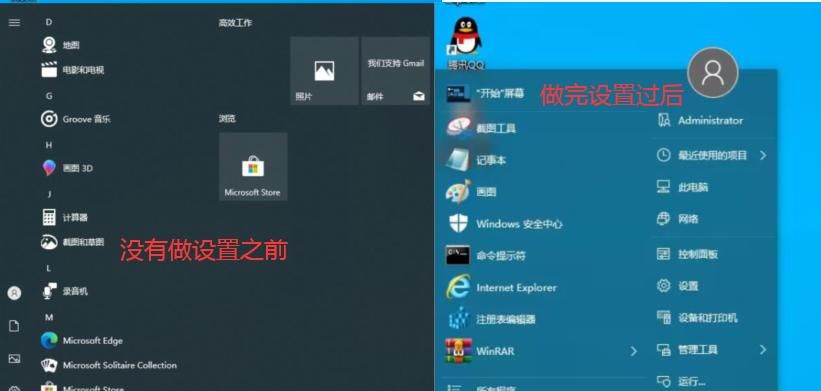Image resolution: width=821 pixels, height=391 pixels.
Task: Expand 最近使用的项目 submenu arrow
Action: 763,155
